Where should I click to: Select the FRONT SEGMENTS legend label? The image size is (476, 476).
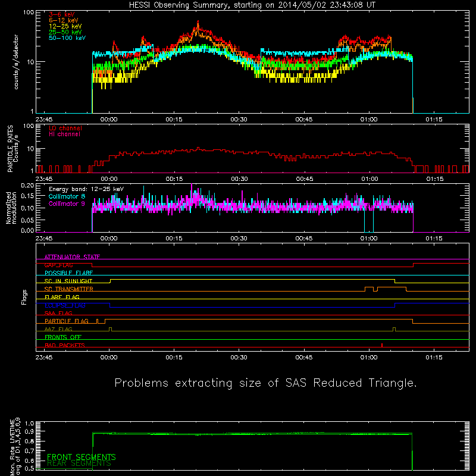click(x=82, y=457)
